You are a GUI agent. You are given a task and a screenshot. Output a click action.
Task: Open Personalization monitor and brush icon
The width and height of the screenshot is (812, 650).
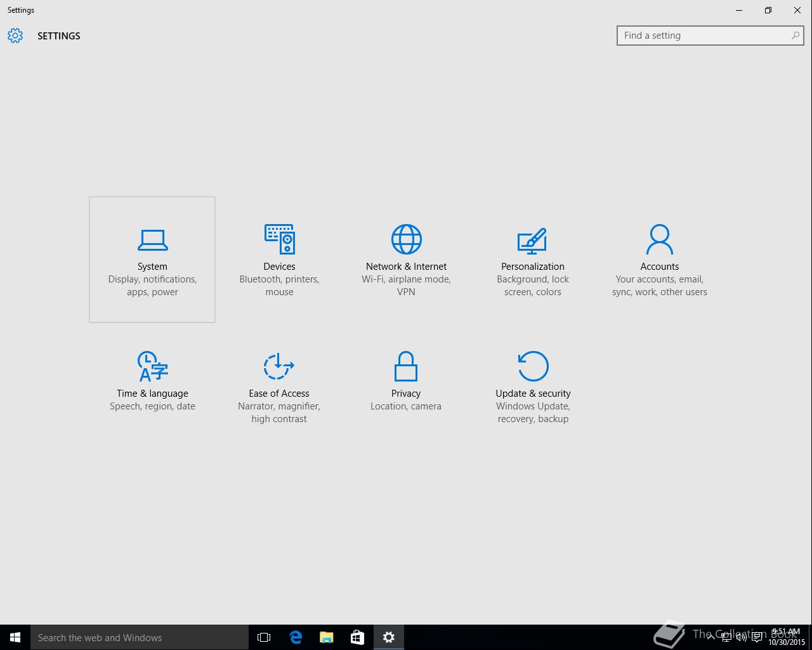(532, 240)
